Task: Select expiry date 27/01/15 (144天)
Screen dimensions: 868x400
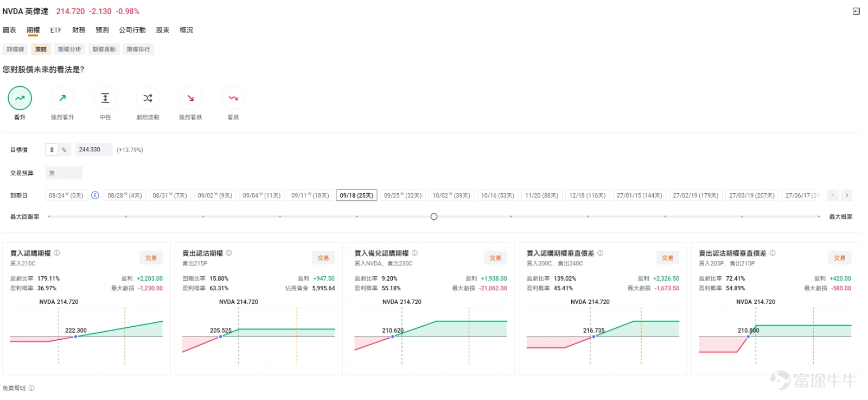Action: [x=639, y=195]
